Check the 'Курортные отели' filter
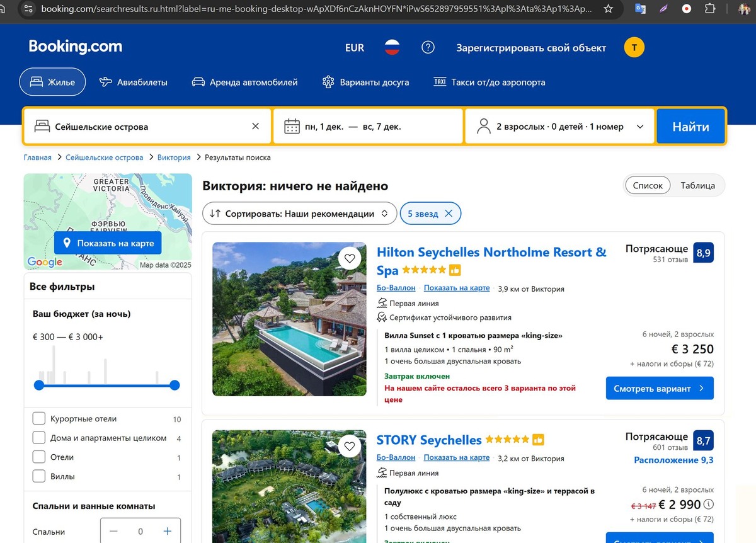The width and height of the screenshot is (756, 543). click(38, 418)
